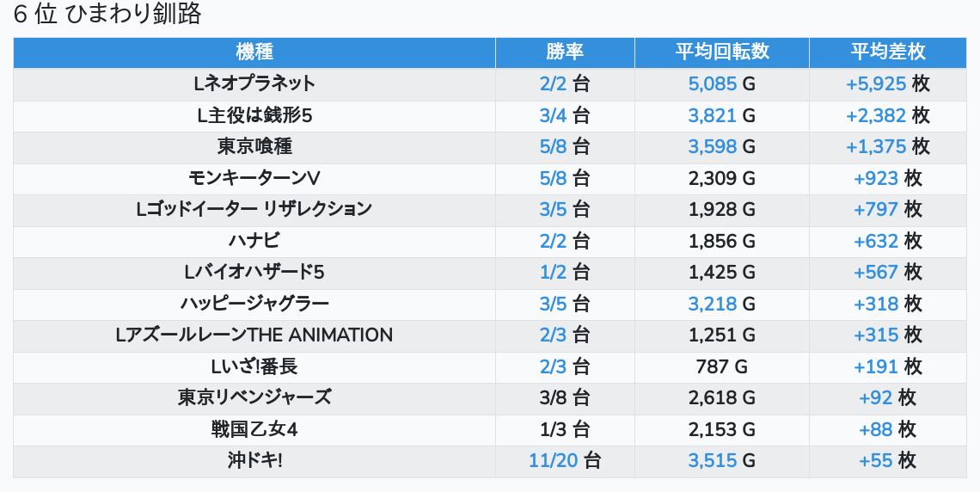Click the 6 位 ひまわり釧路 heading
The height and width of the screenshot is (492, 980).
tap(107, 15)
